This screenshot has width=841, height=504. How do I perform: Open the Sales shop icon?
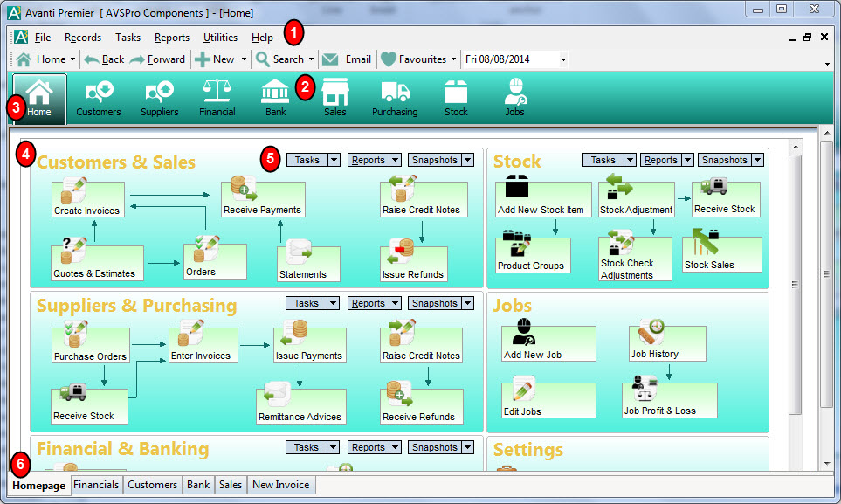(335, 98)
